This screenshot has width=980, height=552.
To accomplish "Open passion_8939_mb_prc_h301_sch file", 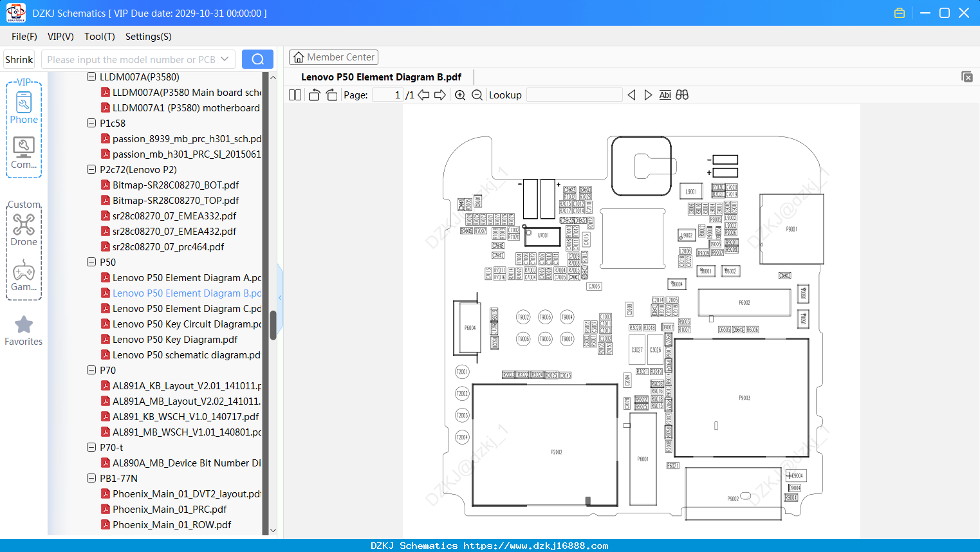I will [187, 139].
